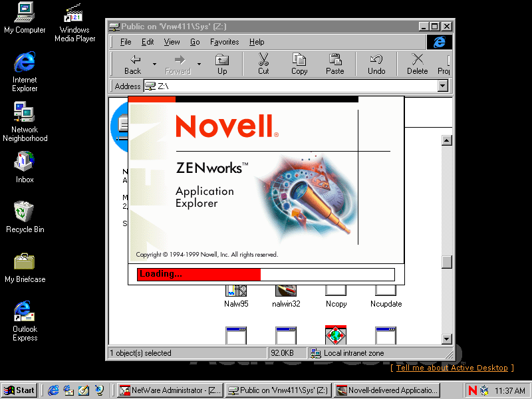This screenshot has width=532, height=399.
Task: Click the Delete toolbar icon
Action: [x=418, y=65]
